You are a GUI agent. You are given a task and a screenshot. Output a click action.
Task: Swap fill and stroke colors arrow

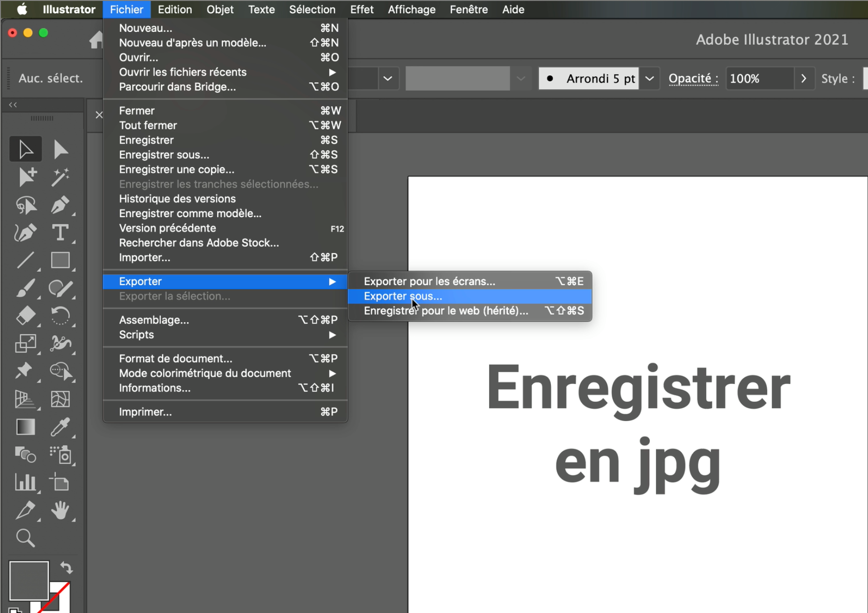pos(66,567)
